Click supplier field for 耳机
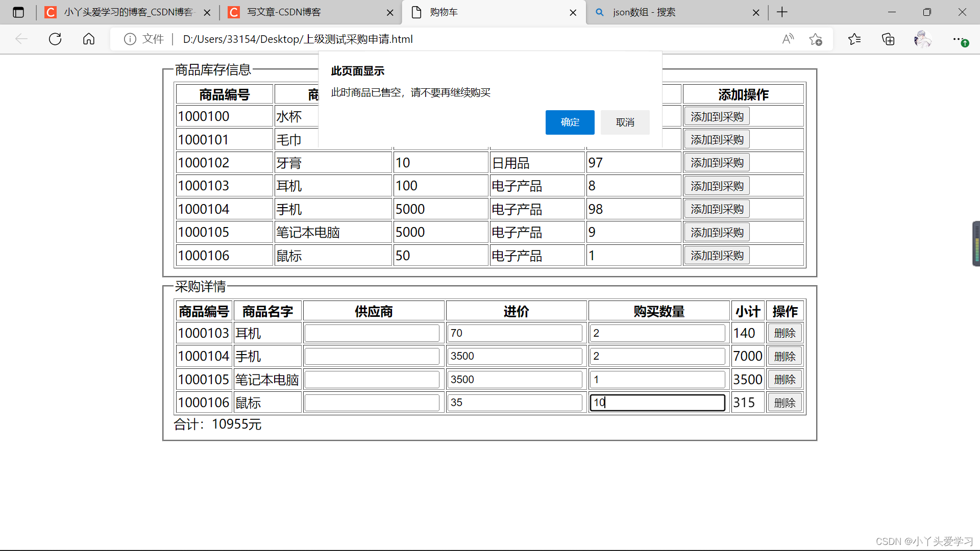The height and width of the screenshot is (551, 980). coord(372,333)
